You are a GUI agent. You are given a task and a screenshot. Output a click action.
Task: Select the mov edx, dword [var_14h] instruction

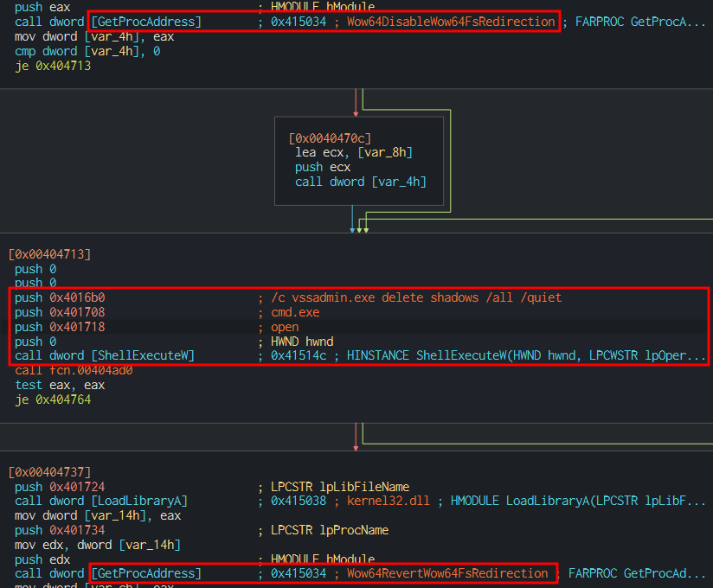(x=98, y=545)
